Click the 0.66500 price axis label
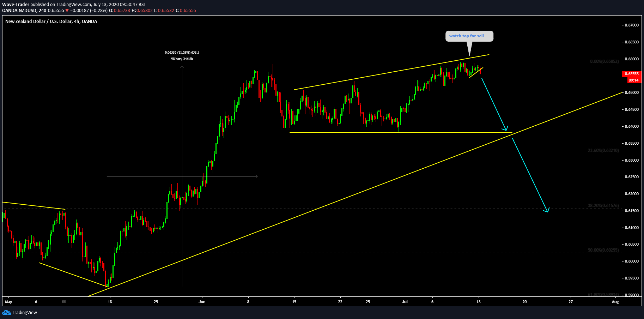Screen dimensions: 644x319 coord(632,42)
